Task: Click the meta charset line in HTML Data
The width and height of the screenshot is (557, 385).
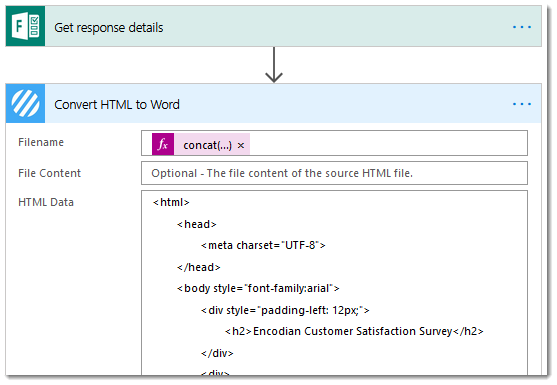Action: coord(263,245)
